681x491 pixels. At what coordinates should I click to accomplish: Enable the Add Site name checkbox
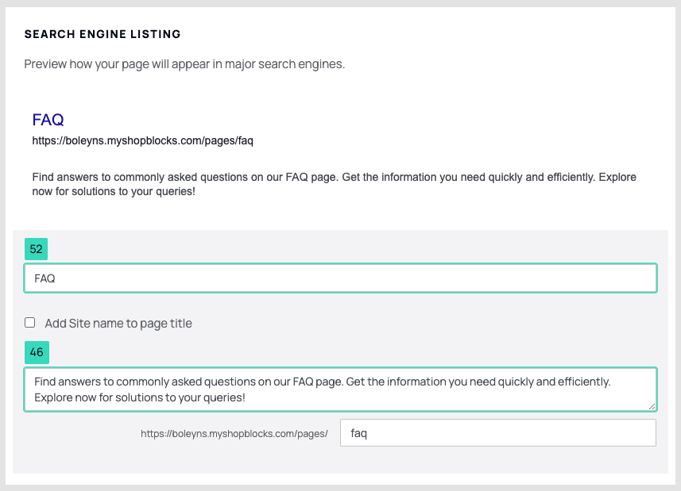[x=30, y=323]
